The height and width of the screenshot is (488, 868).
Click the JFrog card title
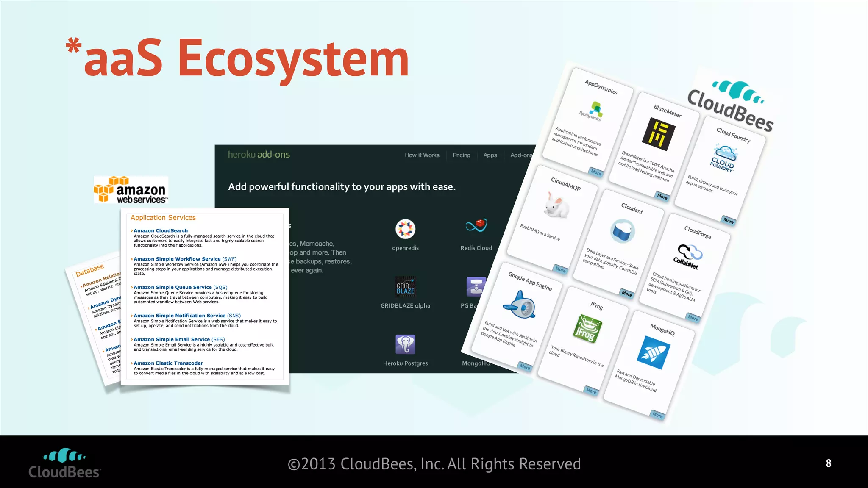click(596, 305)
